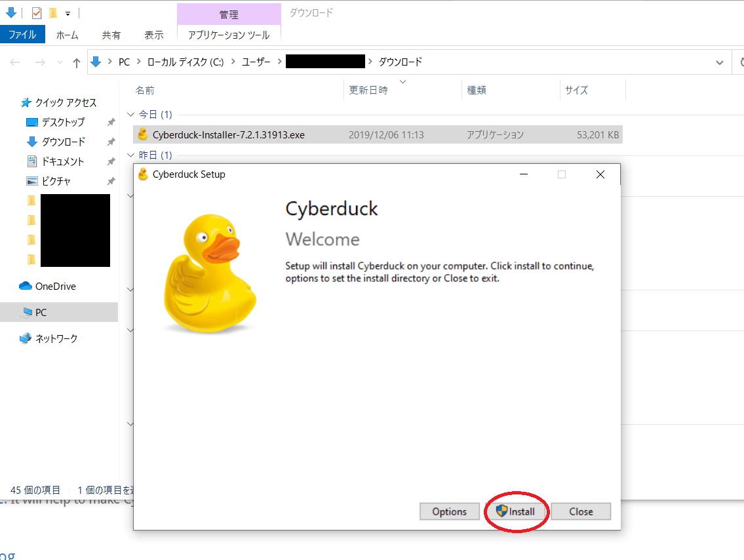
Task: Click the 53,201 KB size cell
Action: click(598, 135)
